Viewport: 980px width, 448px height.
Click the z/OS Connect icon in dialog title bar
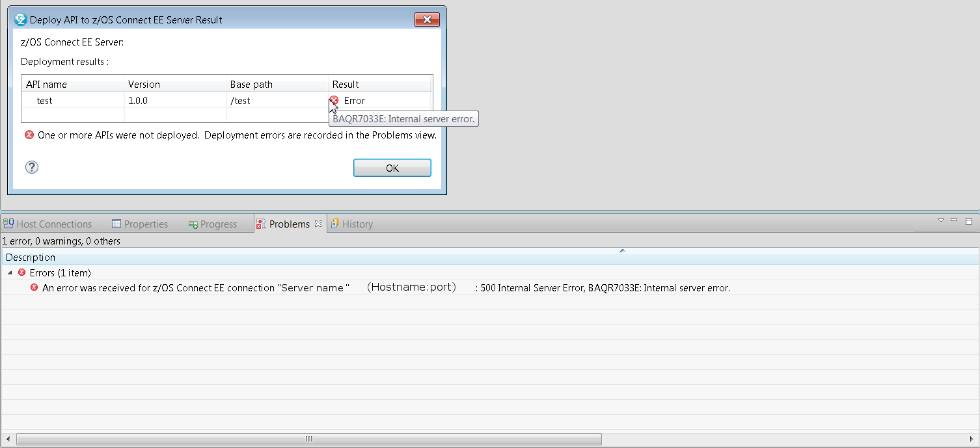(x=20, y=19)
